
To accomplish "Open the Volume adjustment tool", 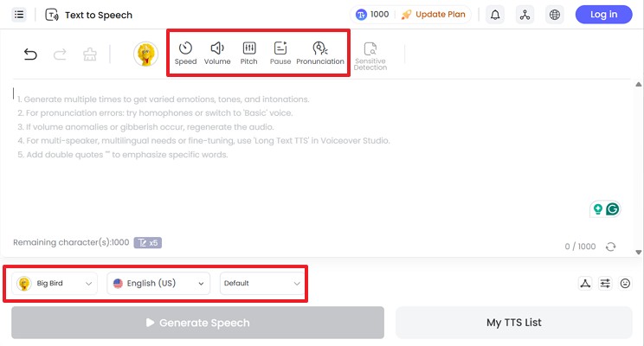I will (x=217, y=52).
